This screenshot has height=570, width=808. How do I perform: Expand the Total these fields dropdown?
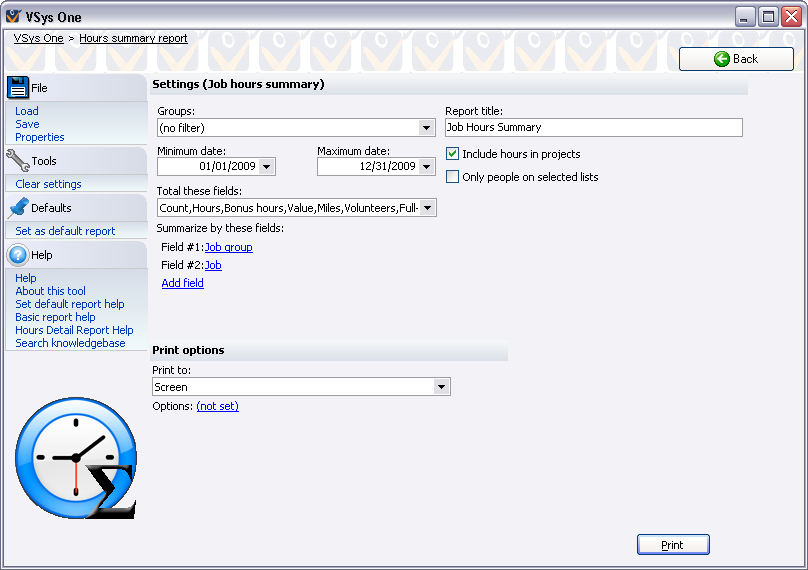427,208
